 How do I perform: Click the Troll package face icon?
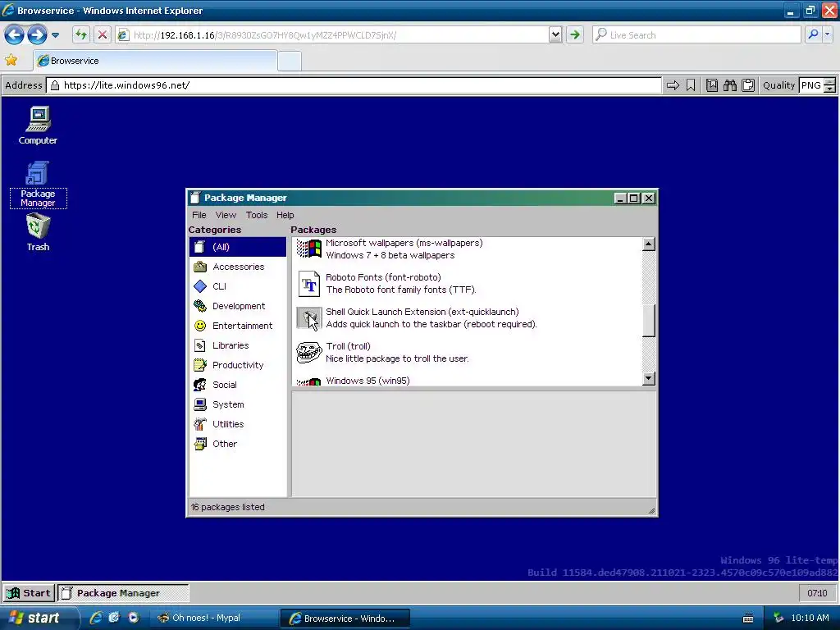click(309, 353)
